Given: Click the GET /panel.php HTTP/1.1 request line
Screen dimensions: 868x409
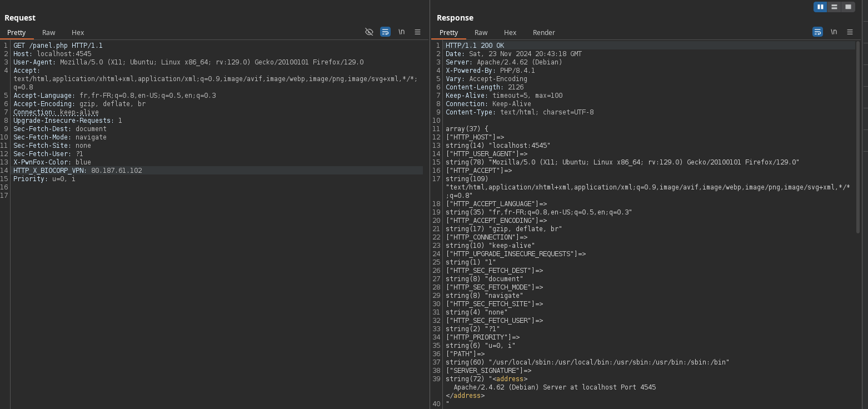Looking at the screenshot, I should pos(58,46).
